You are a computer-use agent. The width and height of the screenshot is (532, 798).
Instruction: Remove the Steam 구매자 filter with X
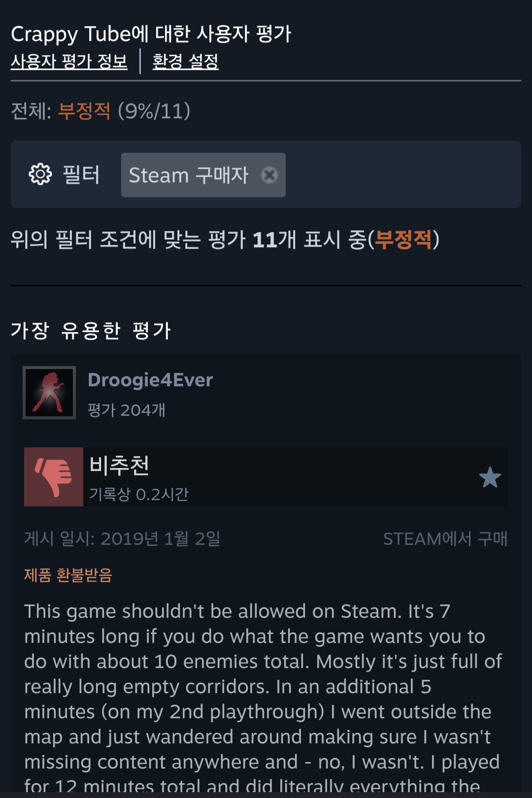pyautogui.click(x=269, y=175)
